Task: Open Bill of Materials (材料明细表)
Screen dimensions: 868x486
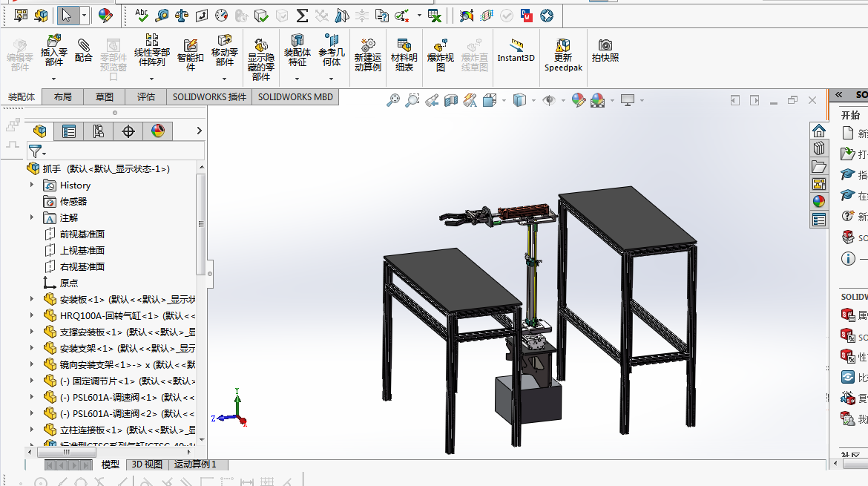Action: click(404, 54)
